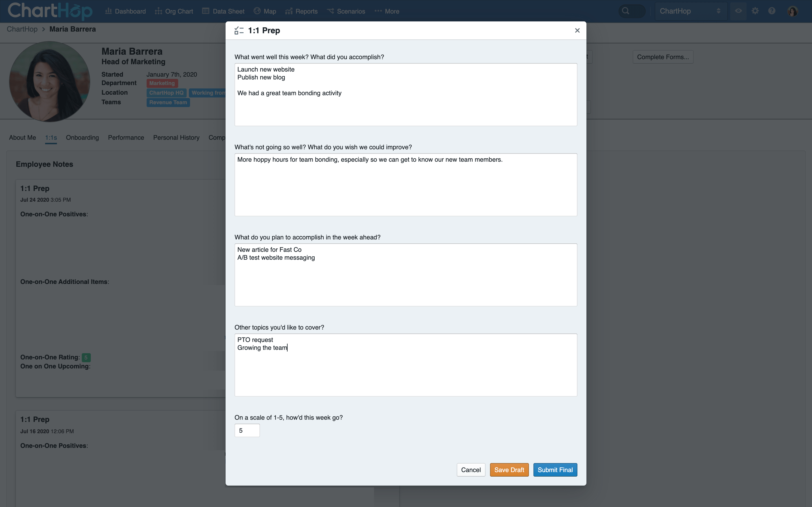
Task: Click the Submit Final button
Action: (x=555, y=470)
